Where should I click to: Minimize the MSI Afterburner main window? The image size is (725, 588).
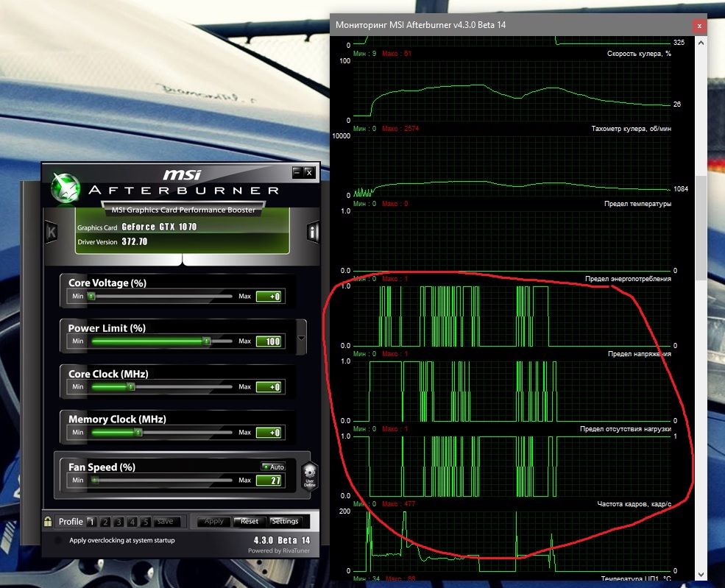pyautogui.click(x=297, y=172)
